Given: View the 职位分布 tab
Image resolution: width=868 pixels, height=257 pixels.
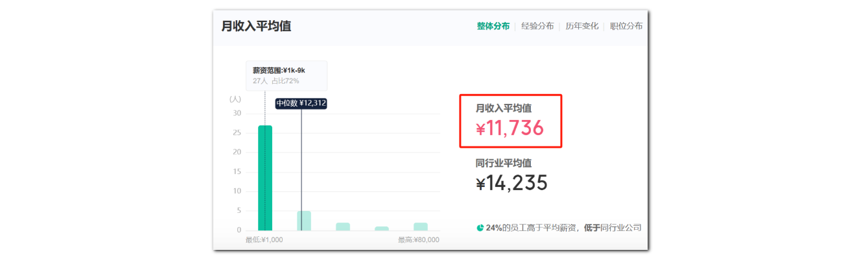Looking at the screenshot, I should (x=626, y=26).
